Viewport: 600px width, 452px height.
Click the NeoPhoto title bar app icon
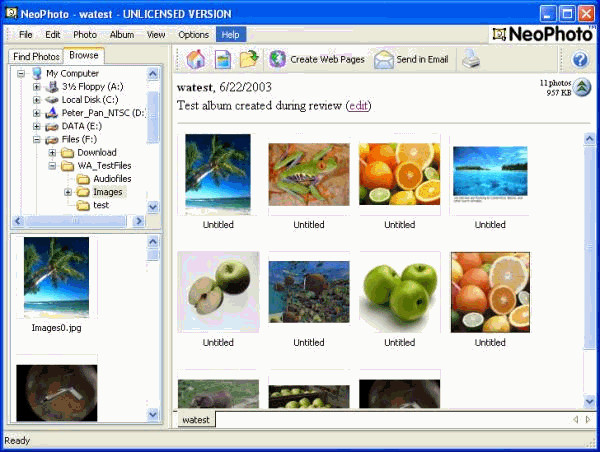pyautogui.click(x=11, y=13)
